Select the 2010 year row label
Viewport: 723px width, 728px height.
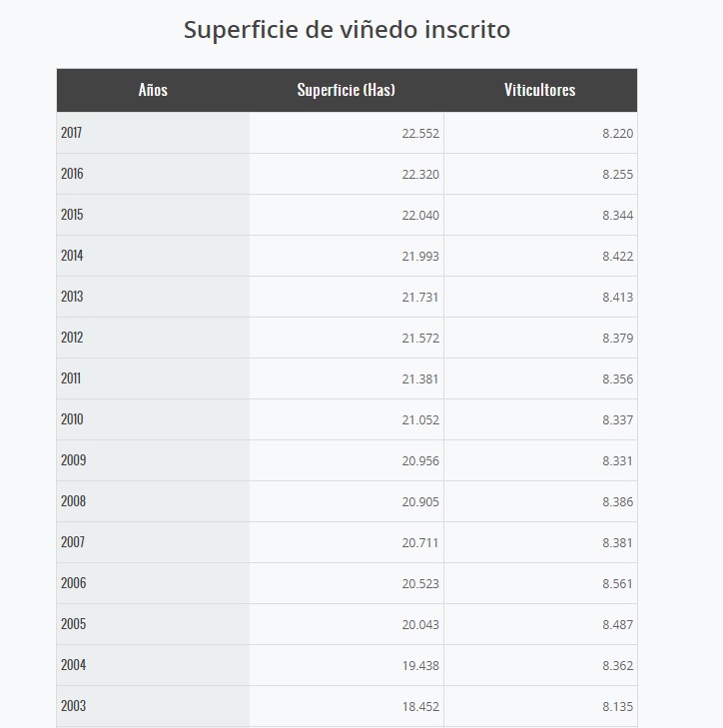click(72, 419)
